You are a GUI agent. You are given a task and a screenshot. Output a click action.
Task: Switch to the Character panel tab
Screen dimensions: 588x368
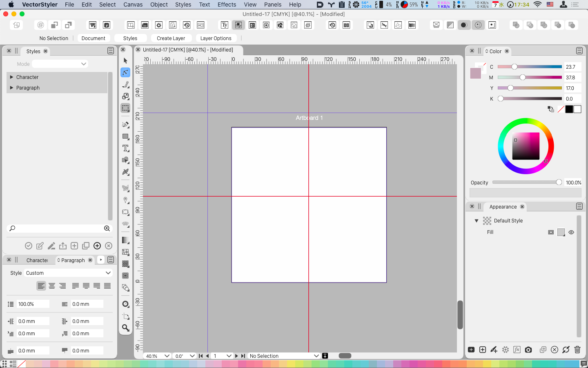37,260
